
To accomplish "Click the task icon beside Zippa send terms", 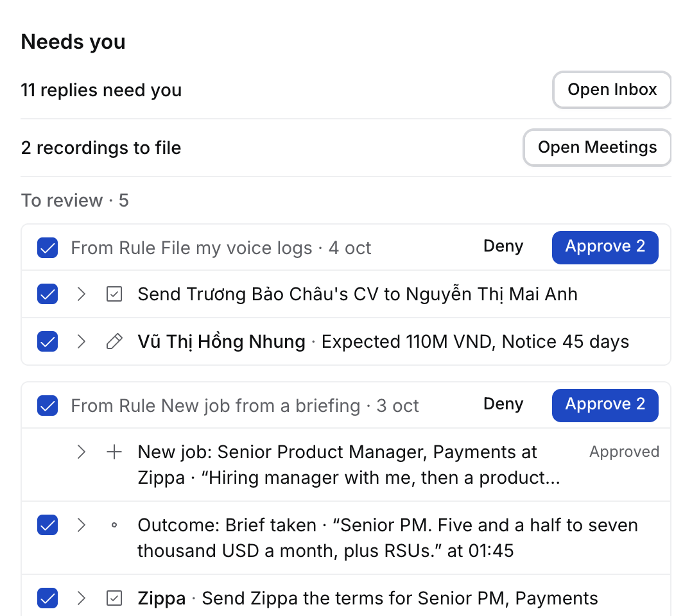I will tap(114, 598).
